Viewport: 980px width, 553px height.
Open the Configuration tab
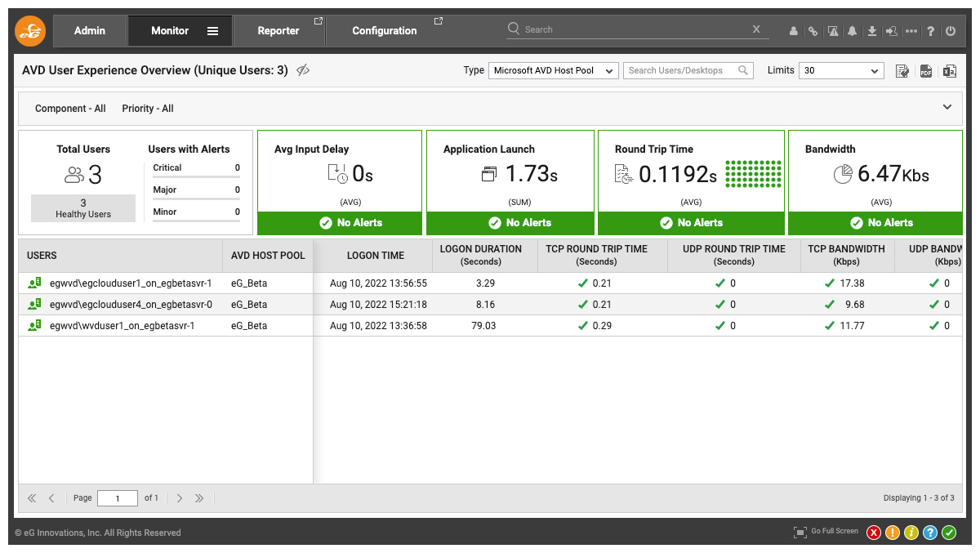(385, 31)
